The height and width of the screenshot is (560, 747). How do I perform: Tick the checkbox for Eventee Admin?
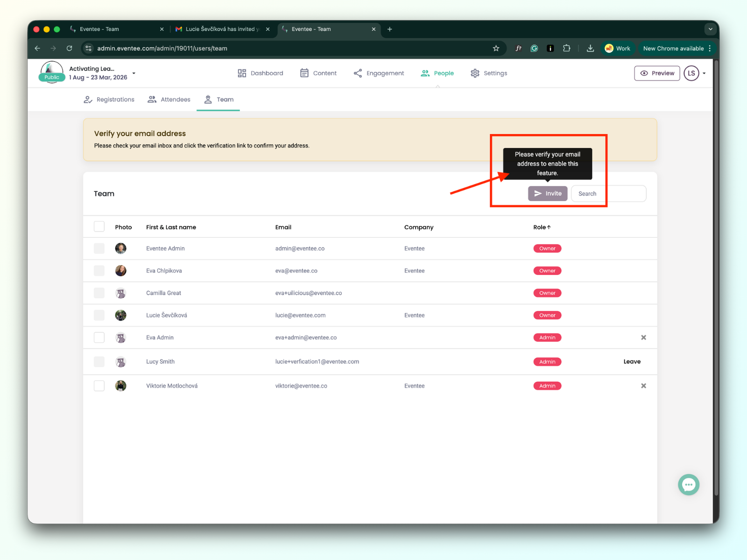99,248
